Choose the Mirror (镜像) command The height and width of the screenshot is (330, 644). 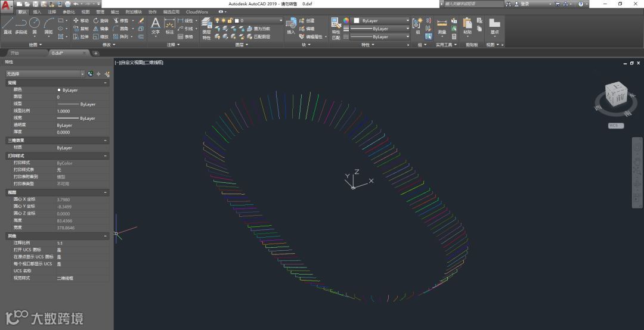(x=101, y=29)
